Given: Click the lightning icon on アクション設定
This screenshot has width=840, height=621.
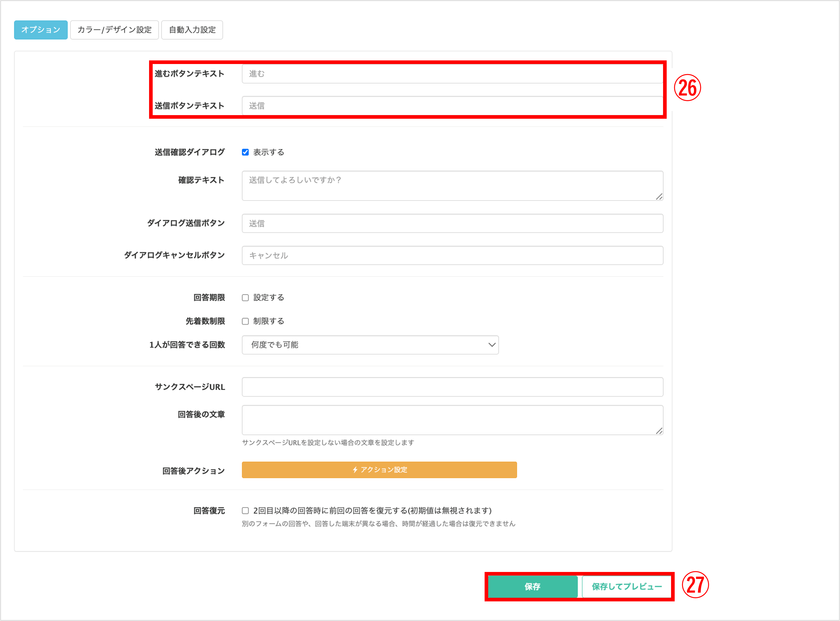Looking at the screenshot, I should [355, 470].
